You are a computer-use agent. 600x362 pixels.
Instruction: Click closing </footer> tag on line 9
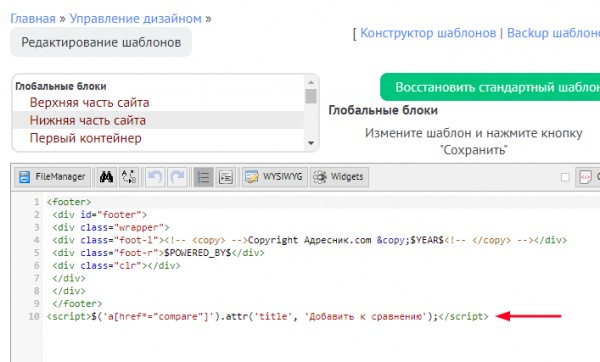pos(77,303)
